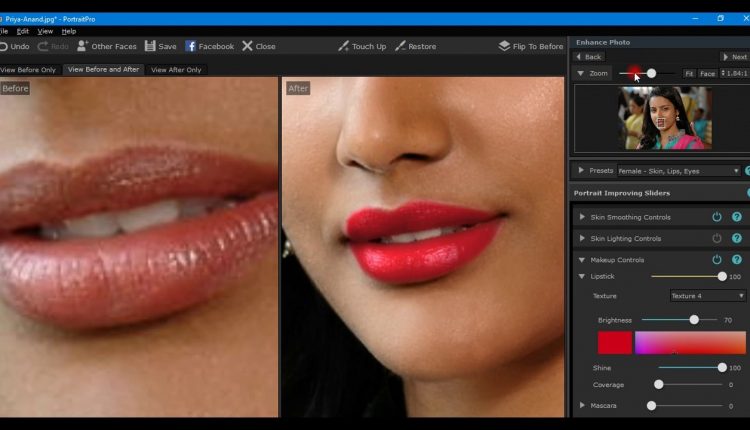Click the Coverage slider handle
Viewport: 750px width, 430px height.
pos(659,385)
